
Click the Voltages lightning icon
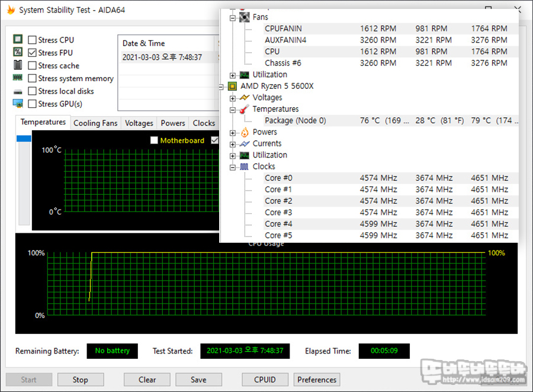(x=245, y=98)
